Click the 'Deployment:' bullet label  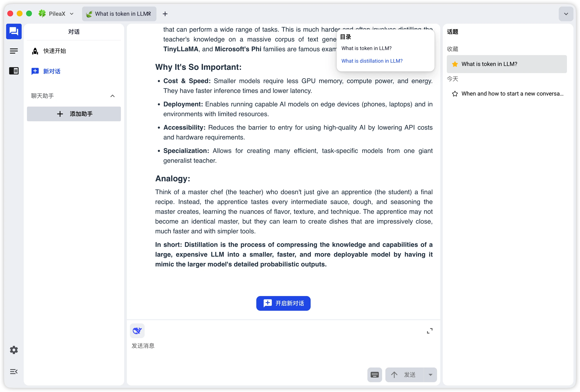(183, 104)
